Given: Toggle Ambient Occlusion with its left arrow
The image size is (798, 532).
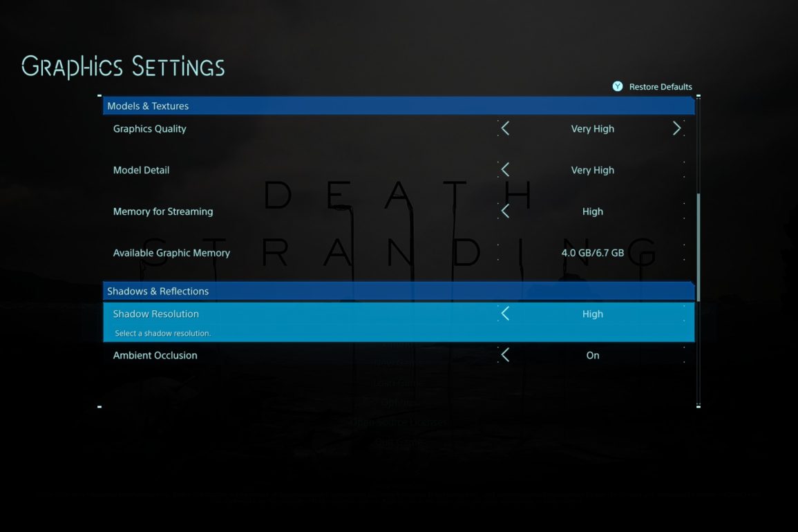Looking at the screenshot, I should point(505,355).
